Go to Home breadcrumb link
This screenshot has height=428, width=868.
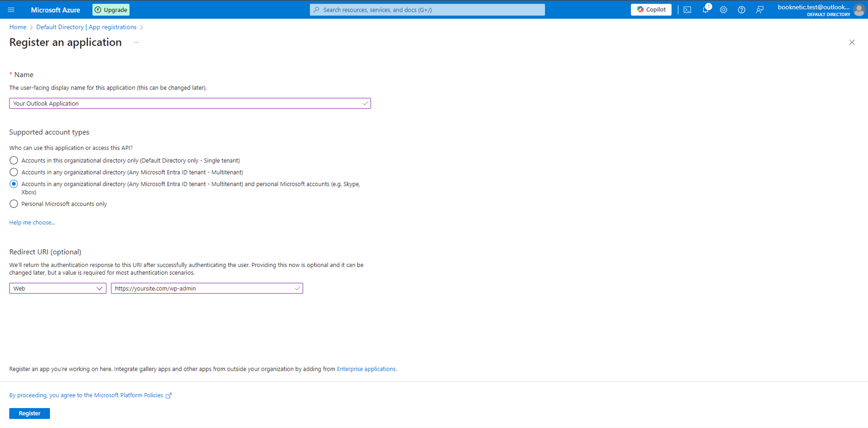(18, 27)
